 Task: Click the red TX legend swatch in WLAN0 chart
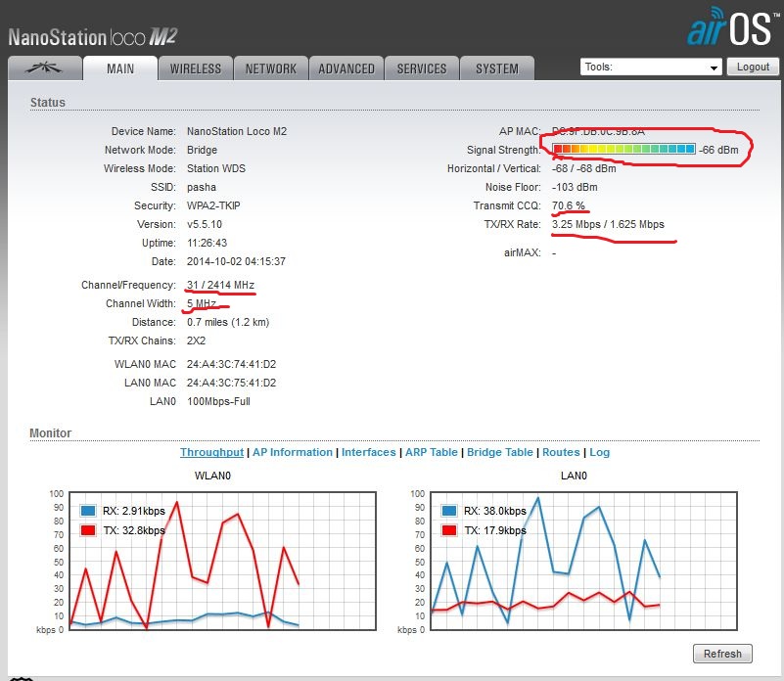(x=88, y=530)
